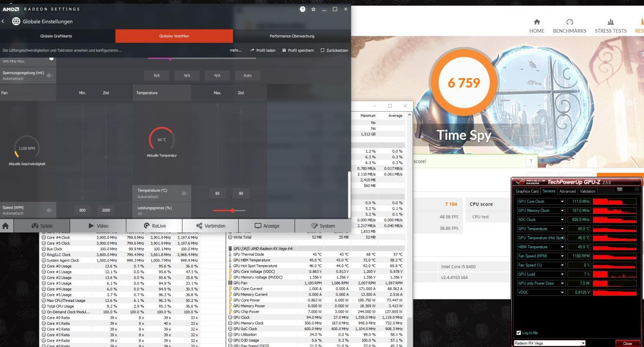Switch to Performance-Überwachung tab
Viewport: 644px width, 347px height.
click(292, 36)
